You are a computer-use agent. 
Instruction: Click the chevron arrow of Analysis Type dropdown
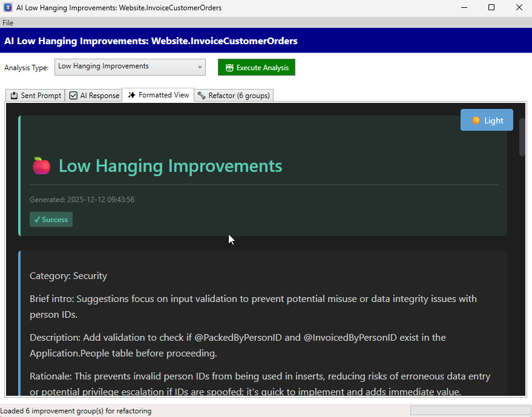[200, 67]
